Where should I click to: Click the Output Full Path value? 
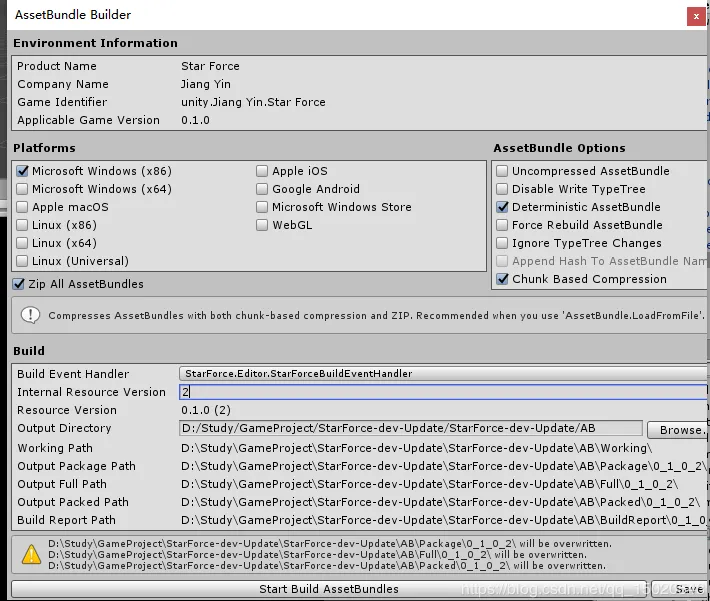tap(429, 484)
